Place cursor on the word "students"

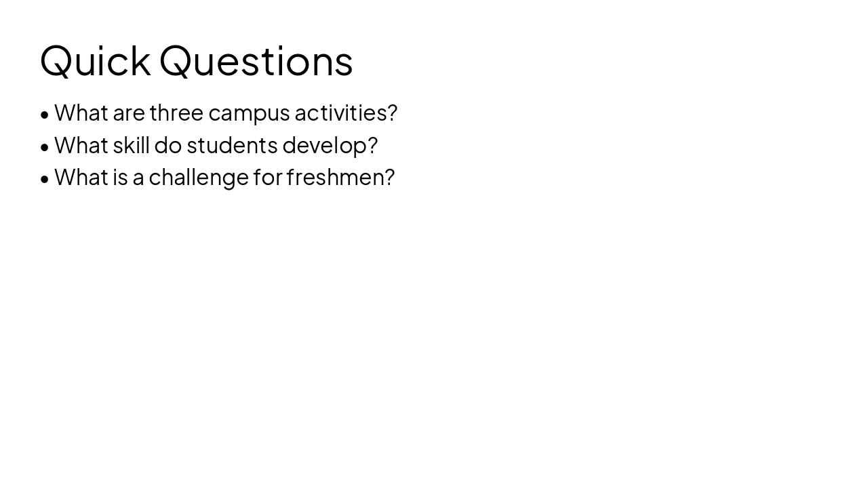click(x=231, y=146)
